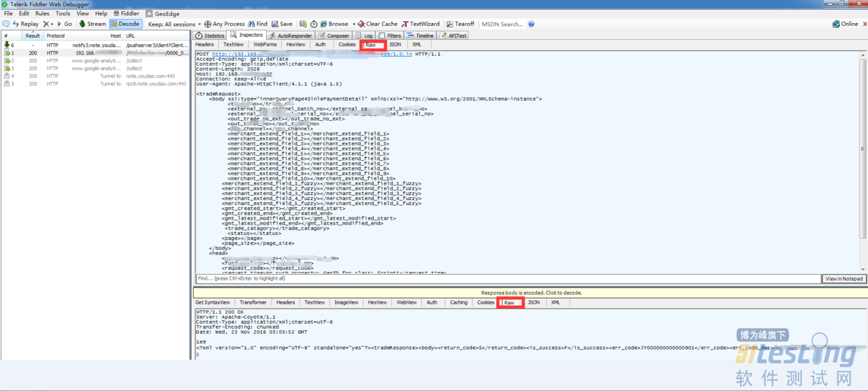Click the View in Notepad button

[844, 278]
